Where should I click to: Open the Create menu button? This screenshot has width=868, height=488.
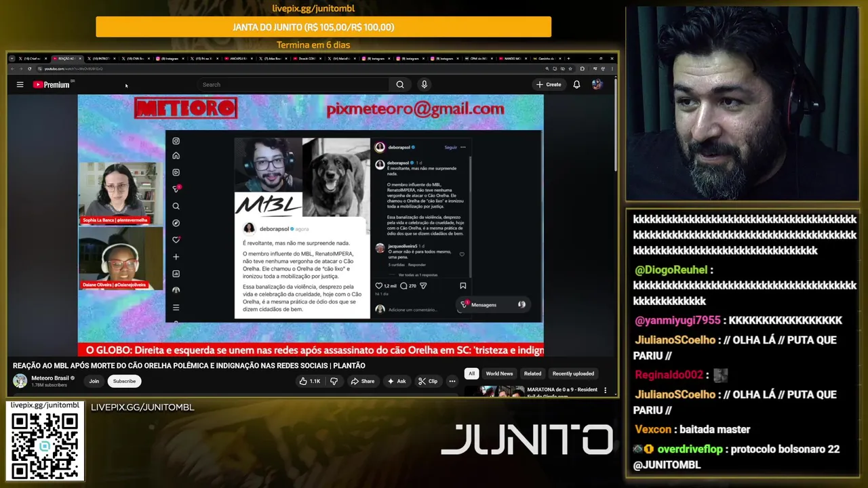coord(549,85)
